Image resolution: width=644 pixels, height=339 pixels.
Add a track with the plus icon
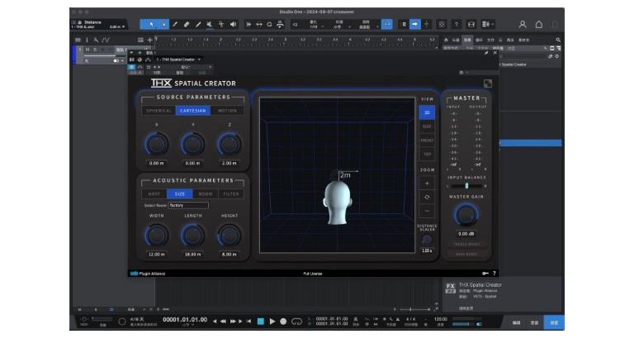150,40
